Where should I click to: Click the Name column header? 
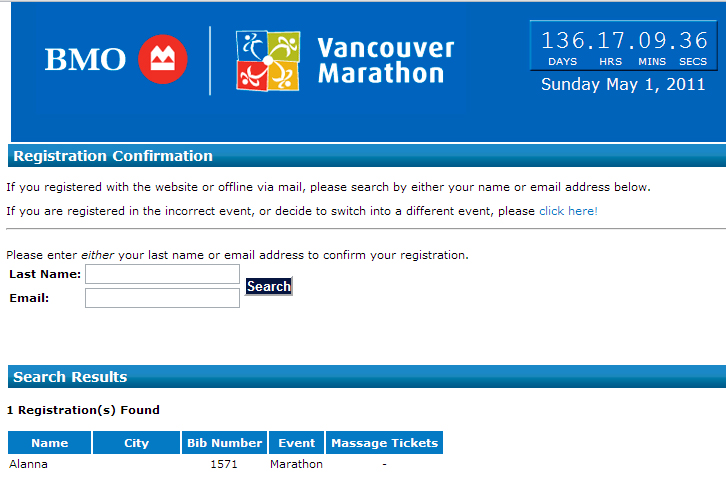coord(49,443)
